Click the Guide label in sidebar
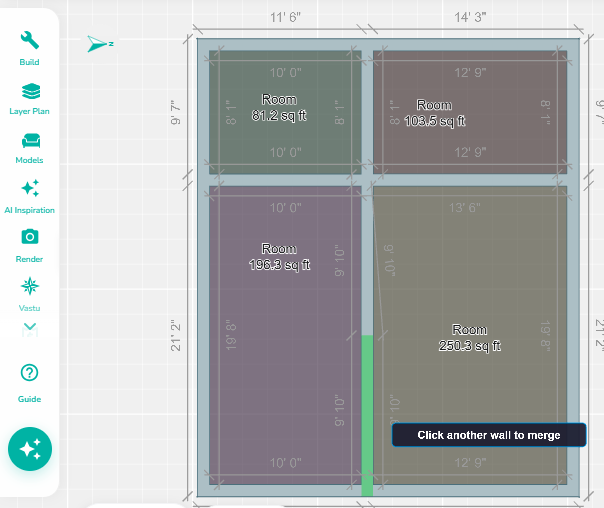604x508 pixels. [x=29, y=399]
